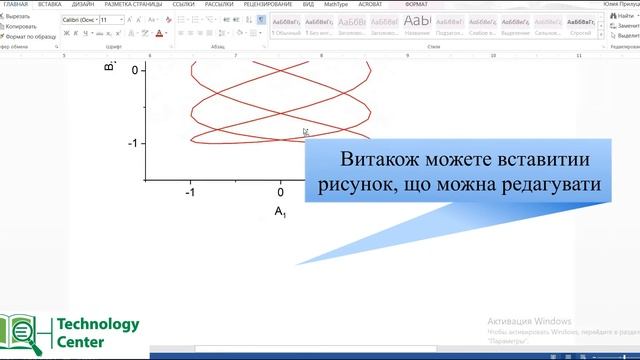Apply text highlight color
Image resolution: width=640 pixels, height=360 pixels.
pos(145,33)
